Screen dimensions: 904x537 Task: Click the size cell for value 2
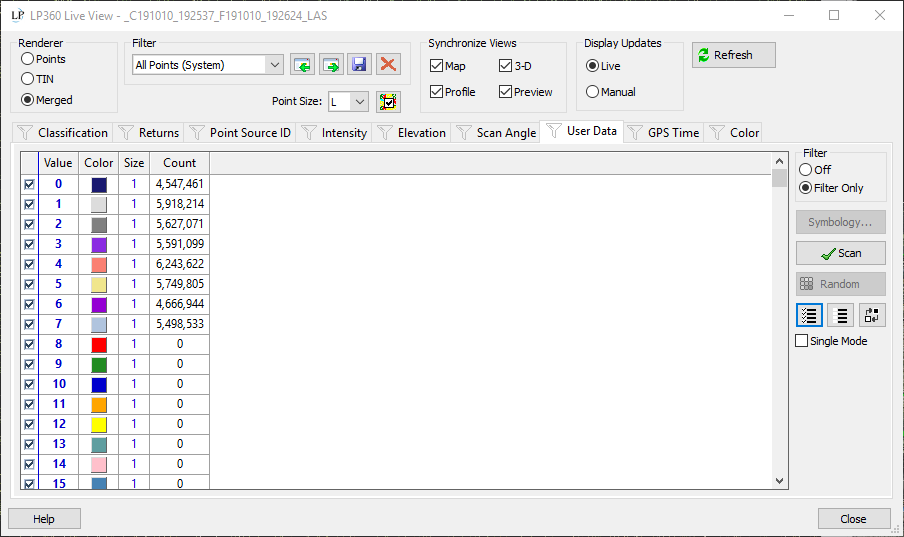134,224
